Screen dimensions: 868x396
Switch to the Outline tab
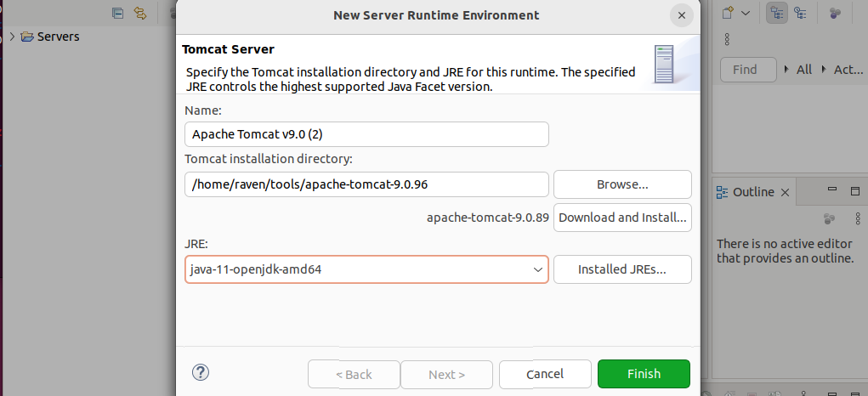pos(753,192)
